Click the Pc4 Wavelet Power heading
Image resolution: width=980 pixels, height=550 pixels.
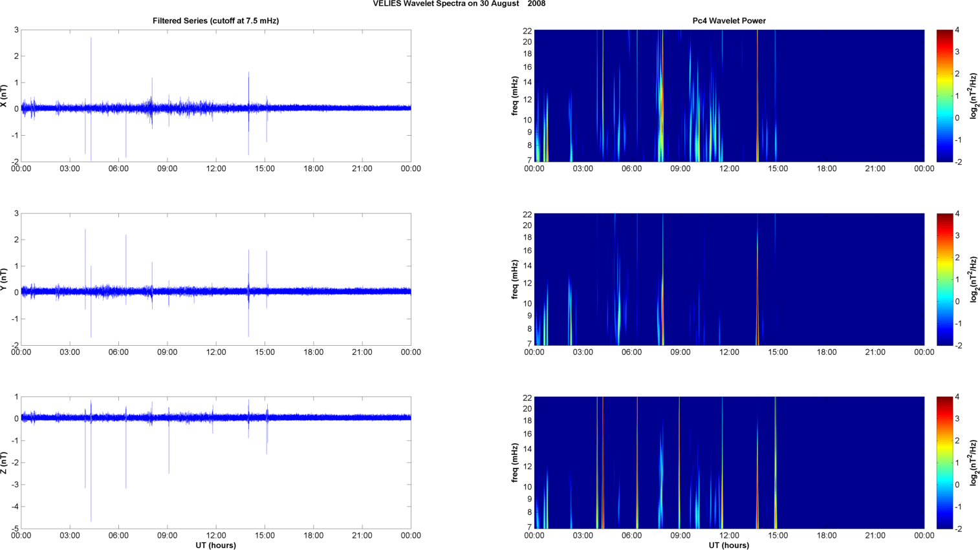(728, 21)
